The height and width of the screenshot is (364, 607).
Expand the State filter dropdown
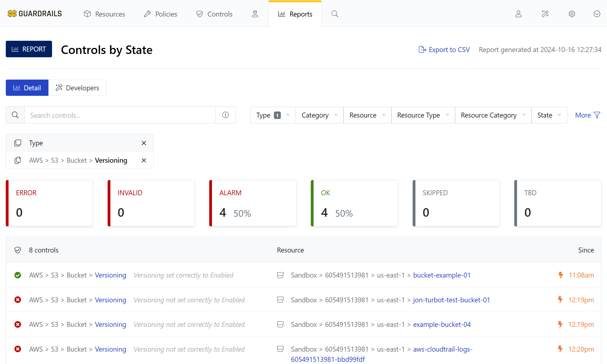(549, 115)
